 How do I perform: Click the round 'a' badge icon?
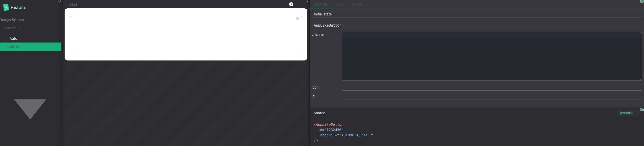(x=291, y=4)
